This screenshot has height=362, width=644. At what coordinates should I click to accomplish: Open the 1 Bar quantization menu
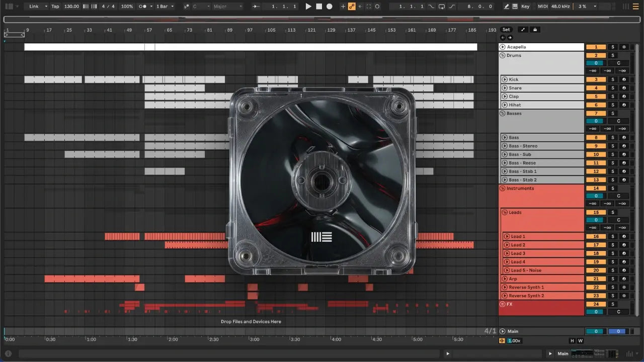165,7
